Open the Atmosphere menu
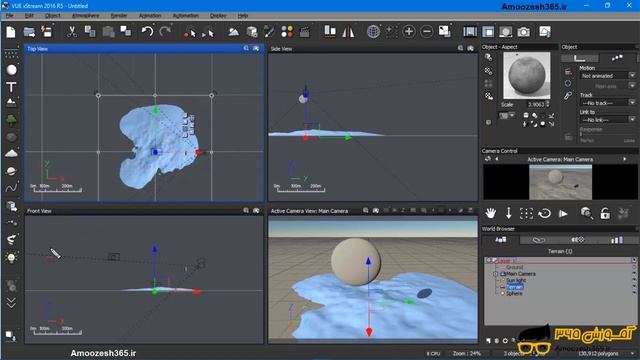The width and height of the screenshot is (640, 360). pos(85,16)
